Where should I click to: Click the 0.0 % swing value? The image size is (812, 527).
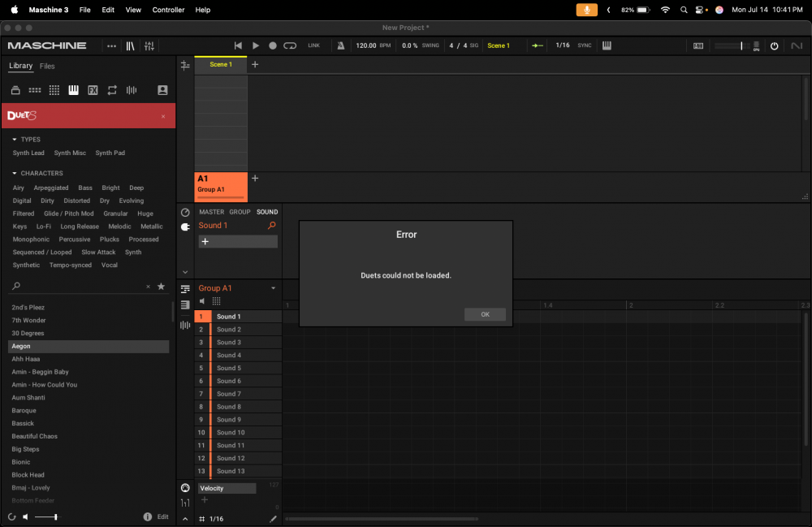pyautogui.click(x=409, y=45)
